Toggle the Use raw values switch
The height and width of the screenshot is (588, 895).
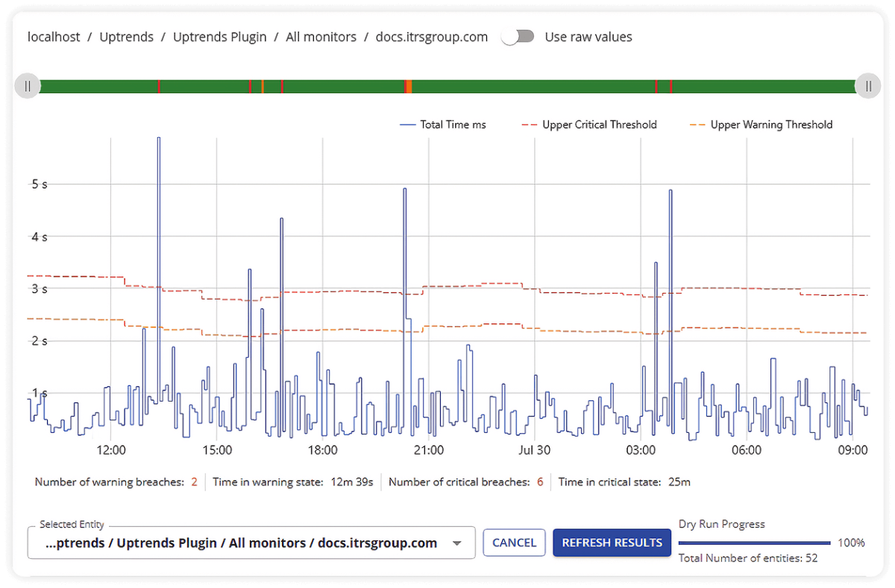tap(518, 36)
